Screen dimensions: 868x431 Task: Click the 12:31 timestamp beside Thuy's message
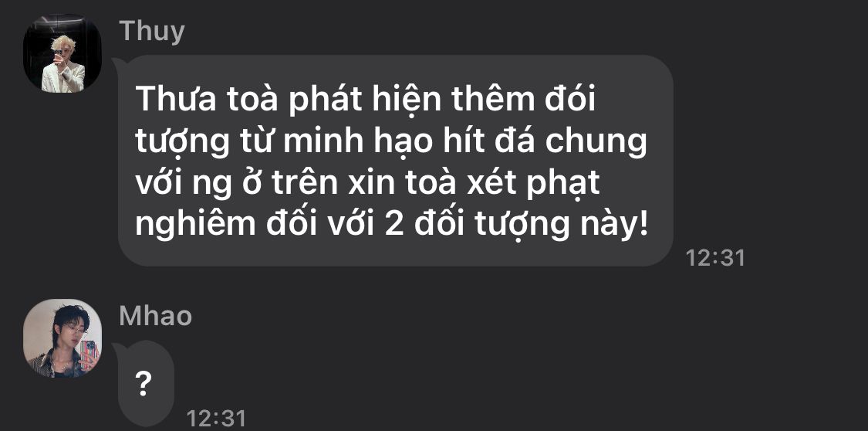[715, 258]
